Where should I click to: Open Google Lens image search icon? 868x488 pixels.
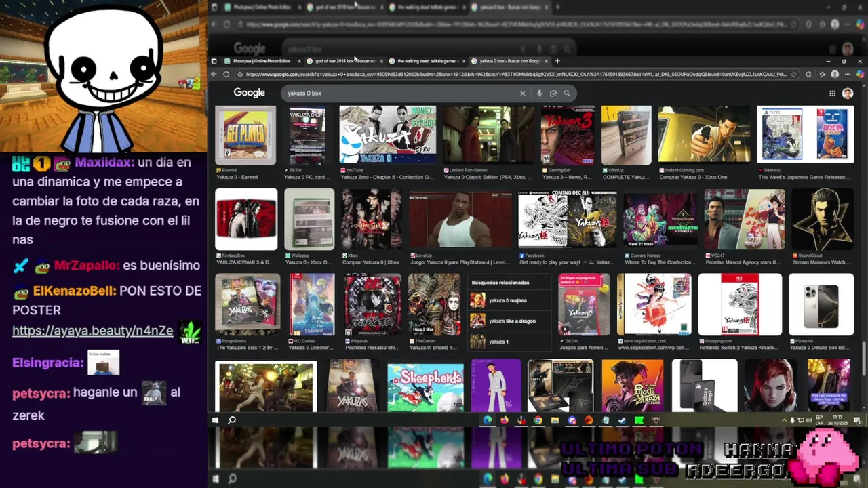(x=553, y=93)
